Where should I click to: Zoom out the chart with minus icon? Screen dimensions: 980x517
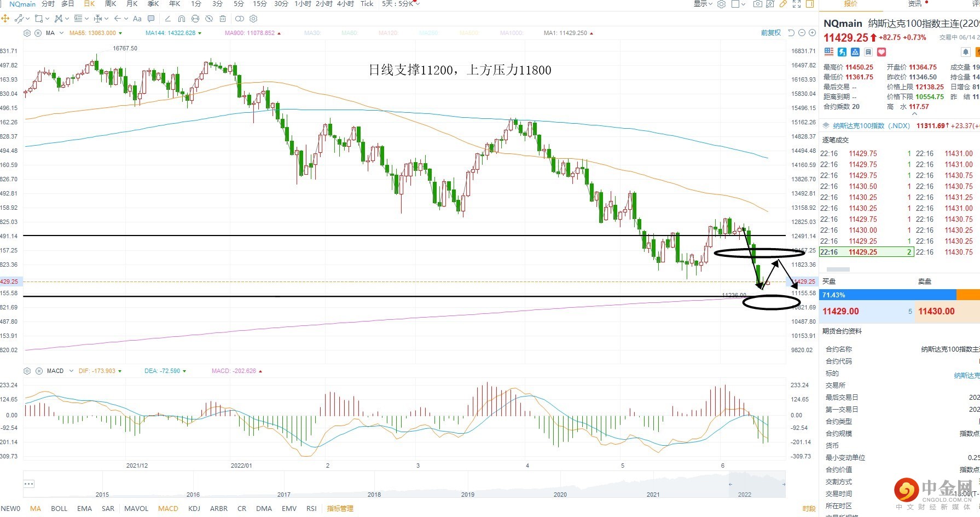[802, 33]
